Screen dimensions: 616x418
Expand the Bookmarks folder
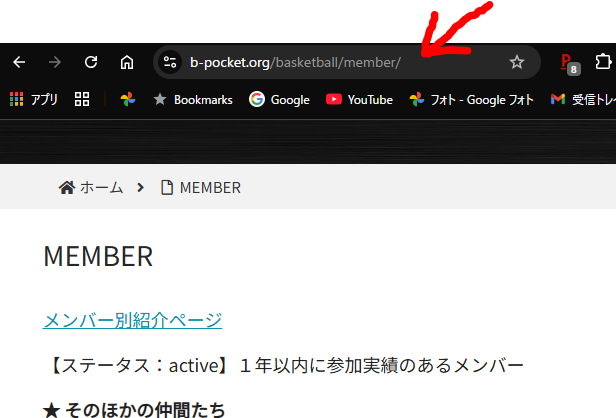[x=192, y=100]
